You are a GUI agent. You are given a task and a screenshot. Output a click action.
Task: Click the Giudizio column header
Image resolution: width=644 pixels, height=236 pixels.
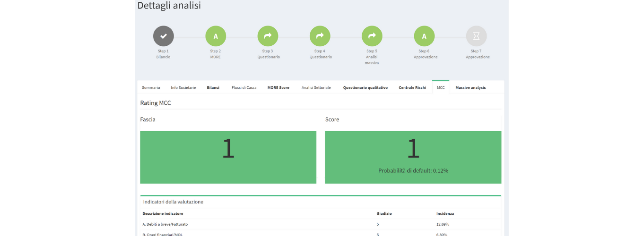pos(384,213)
